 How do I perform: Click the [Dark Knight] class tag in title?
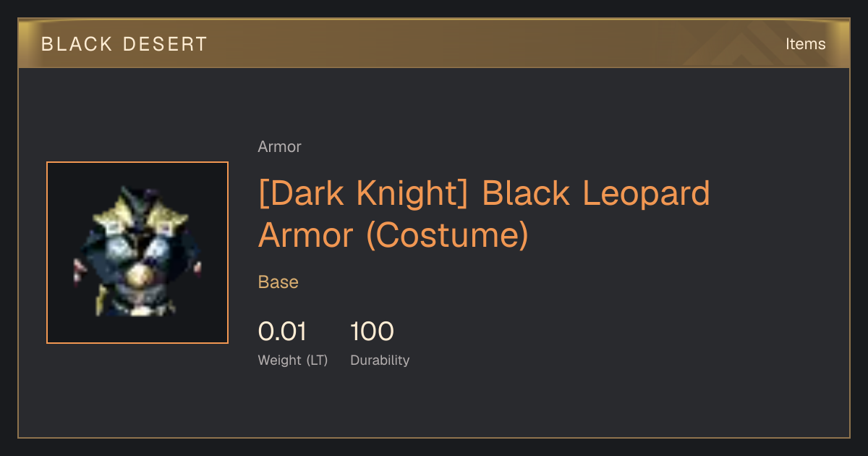coord(365,194)
